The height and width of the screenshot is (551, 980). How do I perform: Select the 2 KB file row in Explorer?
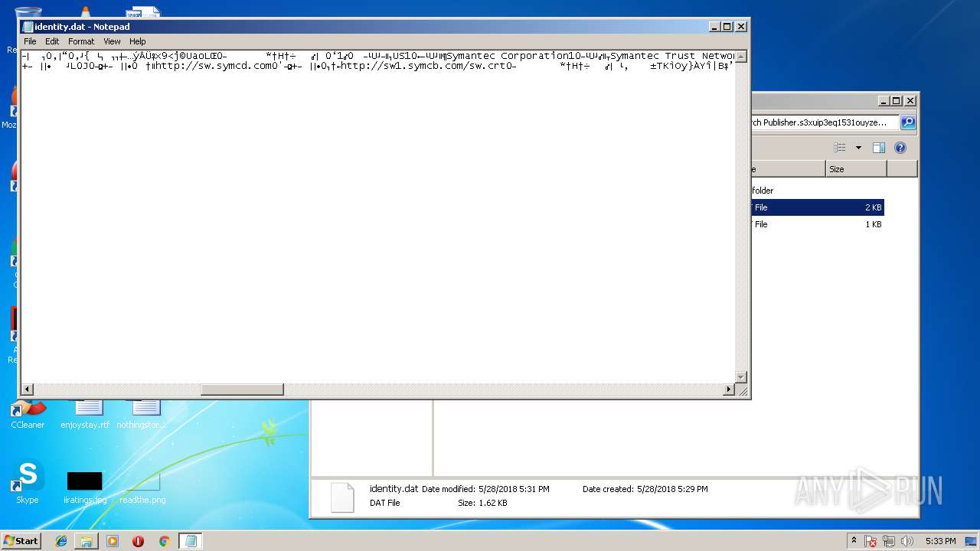817,207
